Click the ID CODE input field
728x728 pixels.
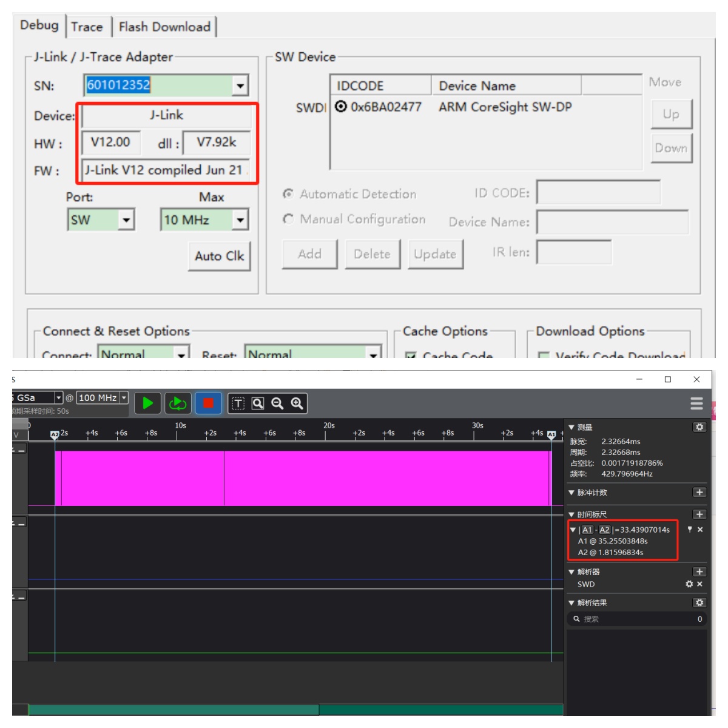[x=599, y=192]
